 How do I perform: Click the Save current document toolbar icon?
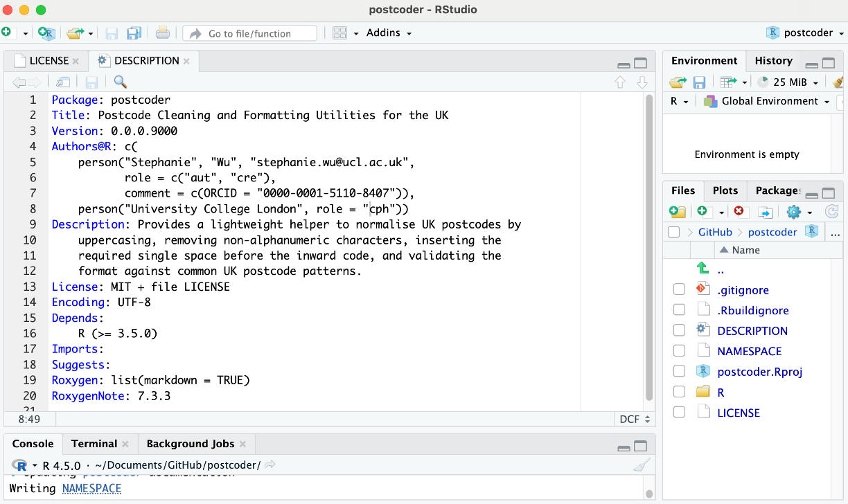coord(112,33)
